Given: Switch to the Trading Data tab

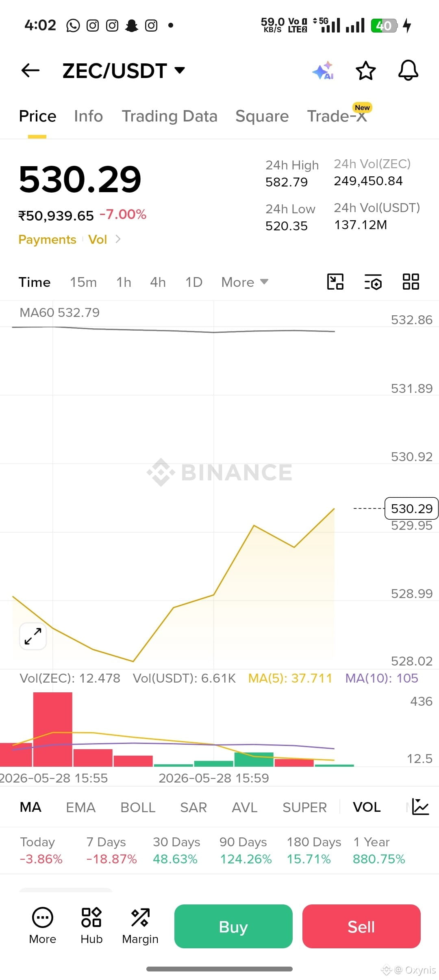Looking at the screenshot, I should [170, 116].
